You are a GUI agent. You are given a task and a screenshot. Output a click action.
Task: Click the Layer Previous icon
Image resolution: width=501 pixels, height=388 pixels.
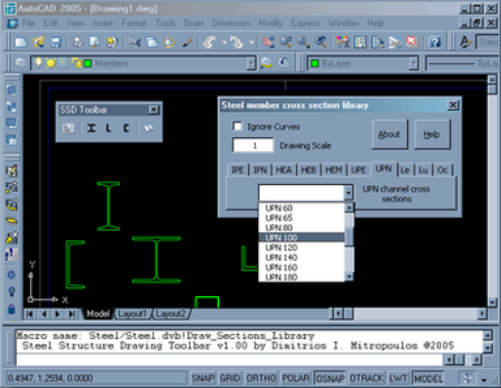tap(284, 63)
